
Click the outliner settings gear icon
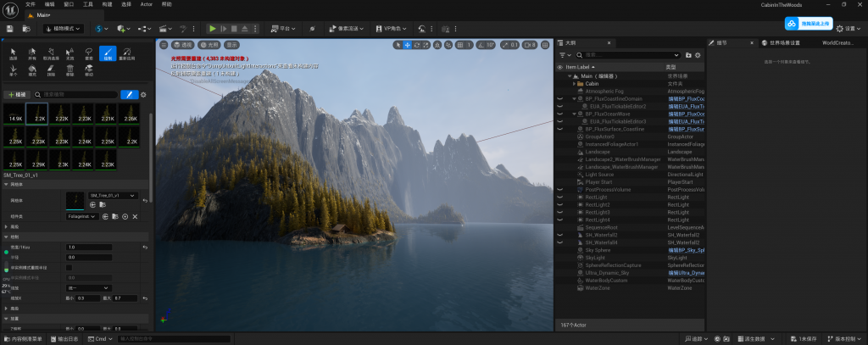[x=699, y=55]
